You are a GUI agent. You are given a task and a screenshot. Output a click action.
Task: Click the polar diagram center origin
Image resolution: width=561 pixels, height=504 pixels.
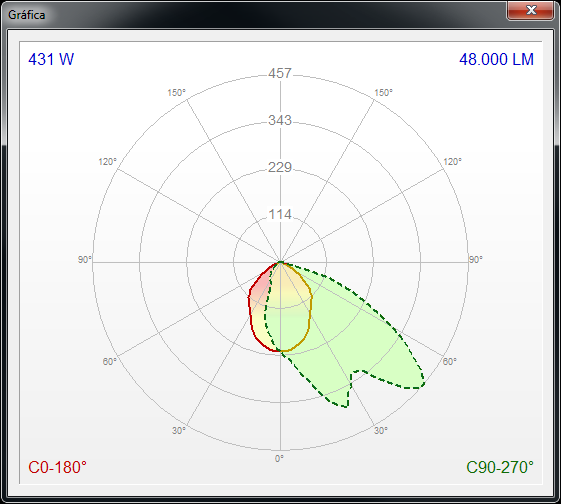(x=280, y=263)
